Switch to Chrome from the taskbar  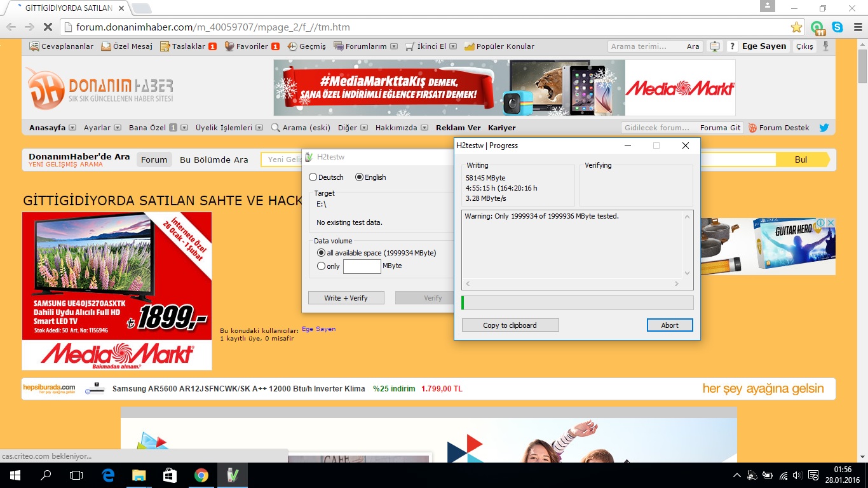201,475
